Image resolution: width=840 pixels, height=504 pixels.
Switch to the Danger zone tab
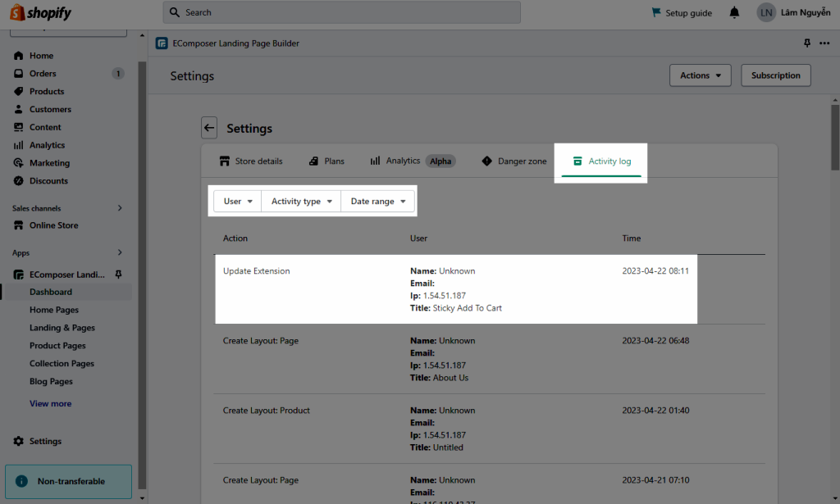tap(514, 161)
